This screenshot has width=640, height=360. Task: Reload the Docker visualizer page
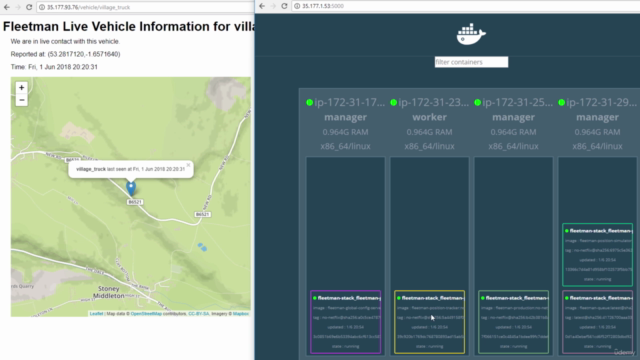pos(284,6)
